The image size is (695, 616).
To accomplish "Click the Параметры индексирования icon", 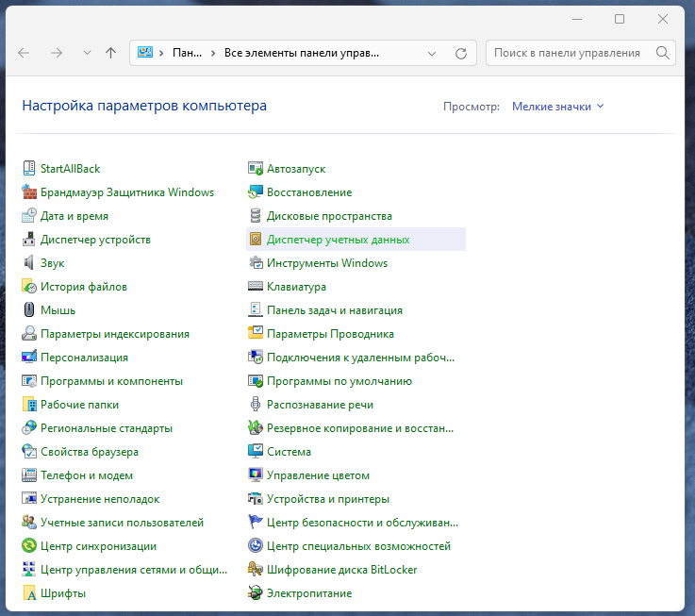I will [29, 333].
